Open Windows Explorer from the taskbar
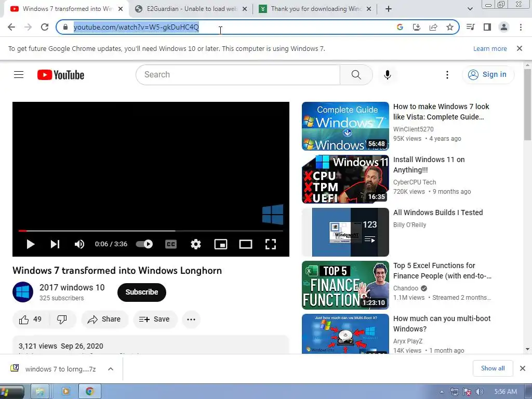The width and height of the screenshot is (532, 399). point(40,392)
